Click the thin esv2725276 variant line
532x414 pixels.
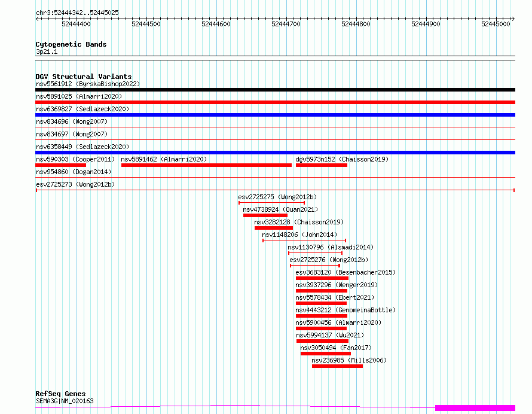[315, 266]
